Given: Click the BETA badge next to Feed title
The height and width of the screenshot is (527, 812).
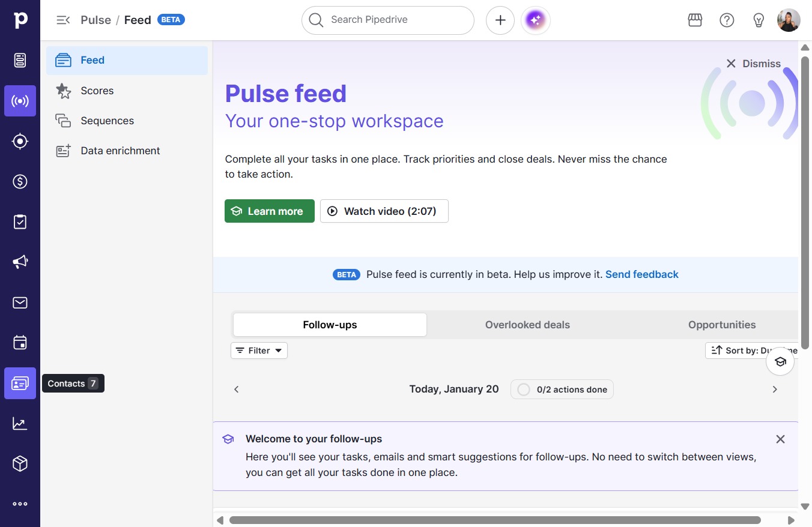Looking at the screenshot, I should pyautogui.click(x=171, y=19).
